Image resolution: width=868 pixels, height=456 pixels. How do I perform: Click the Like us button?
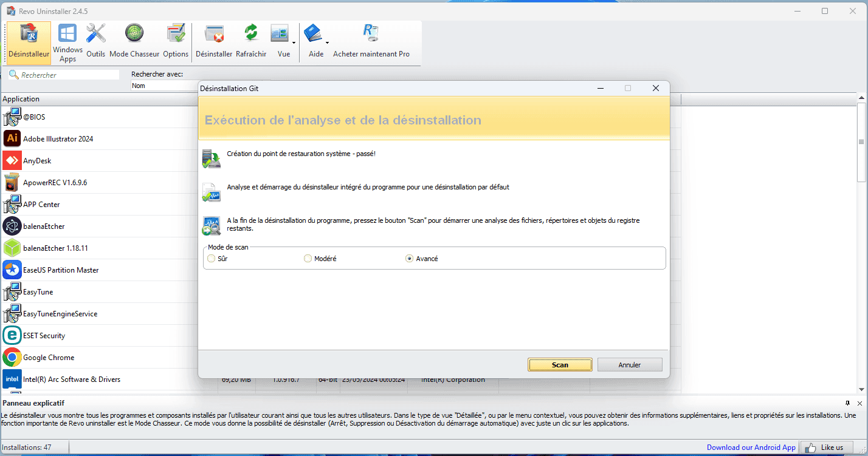[x=826, y=447]
